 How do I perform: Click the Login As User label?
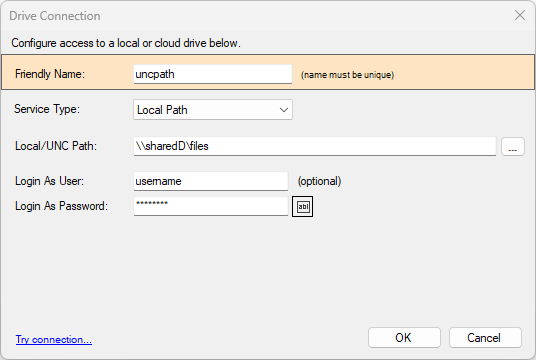coord(49,181)
